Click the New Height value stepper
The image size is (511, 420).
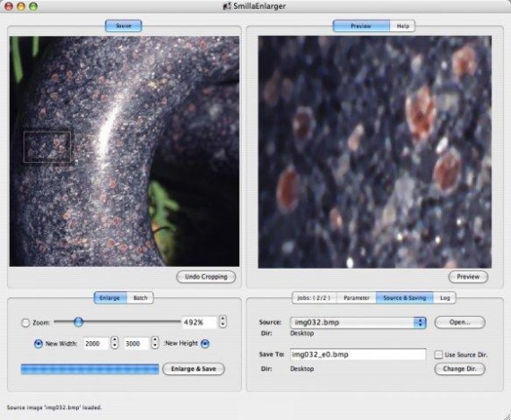point(155,343)
